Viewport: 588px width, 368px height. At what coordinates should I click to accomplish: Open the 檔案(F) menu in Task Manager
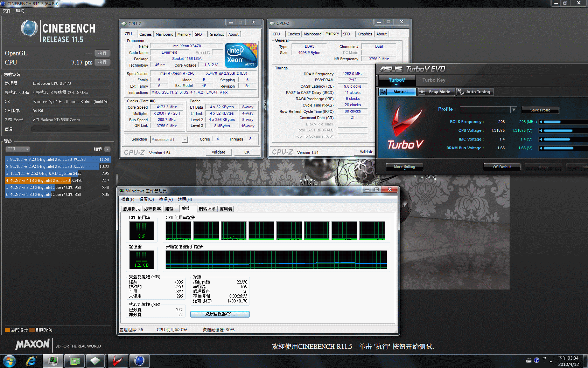[128, 199]
